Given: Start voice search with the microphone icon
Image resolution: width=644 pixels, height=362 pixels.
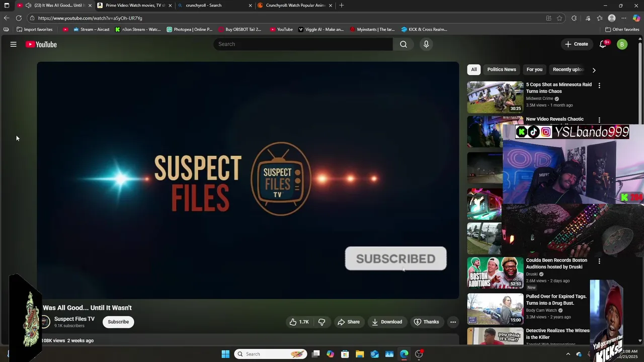Looking at the screenshot, I should click(x=426, y=44).
